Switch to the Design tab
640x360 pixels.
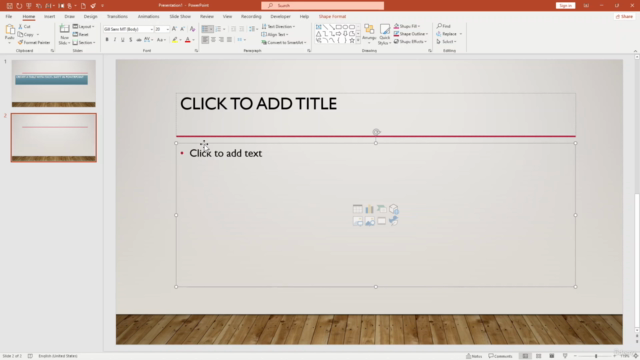click(x=90, y=16)
